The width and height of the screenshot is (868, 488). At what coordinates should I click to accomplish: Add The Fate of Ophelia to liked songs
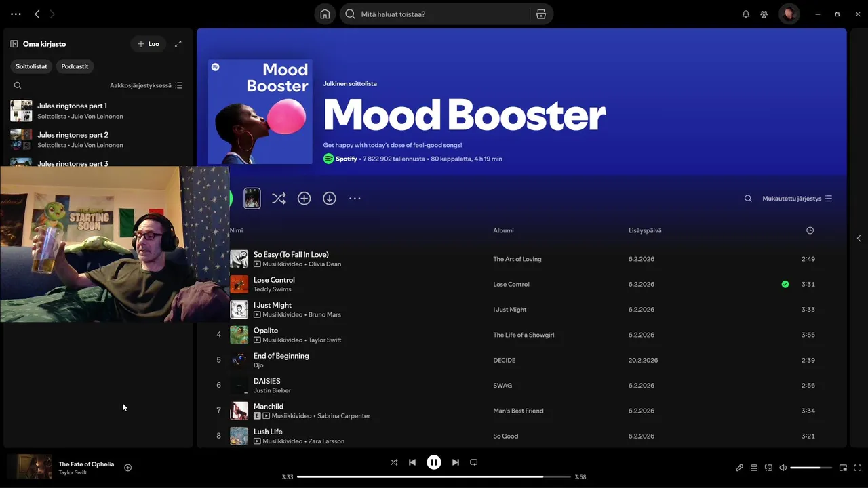pyautogui.click(x=127, y=468)
